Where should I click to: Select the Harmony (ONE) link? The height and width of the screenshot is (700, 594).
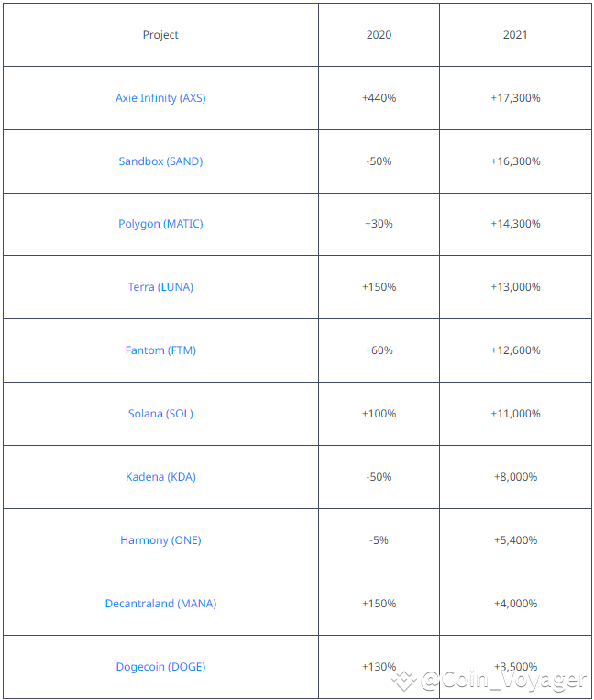point(160,540)
